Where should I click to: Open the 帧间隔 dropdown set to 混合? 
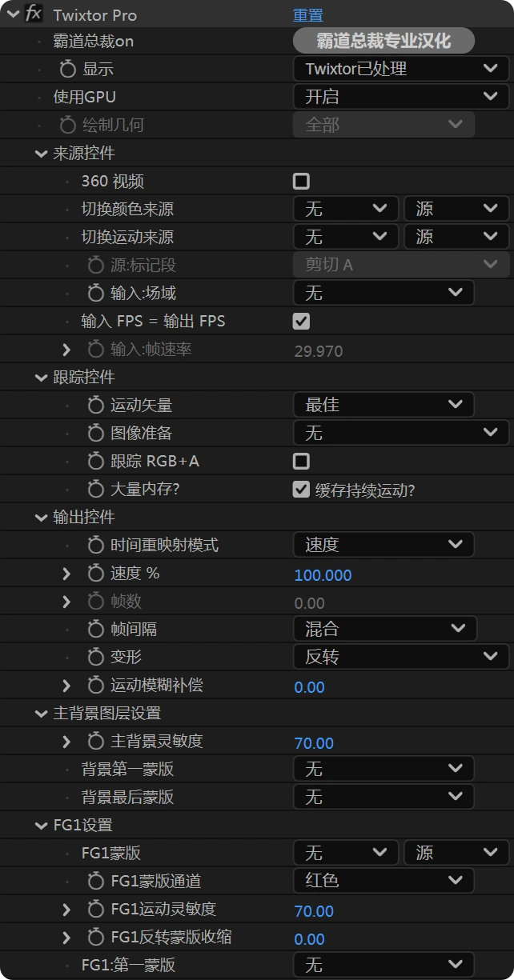pos(385,629)
